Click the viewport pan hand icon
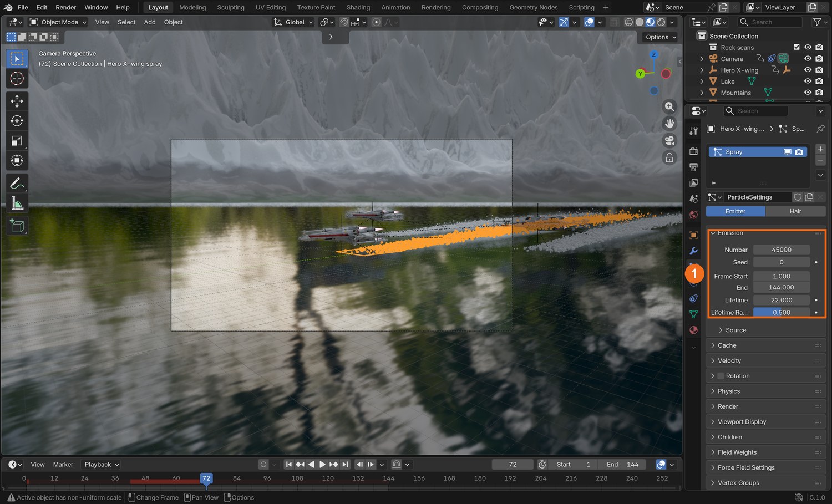Screen dimensions: 832x504 (x=669, y=123)
